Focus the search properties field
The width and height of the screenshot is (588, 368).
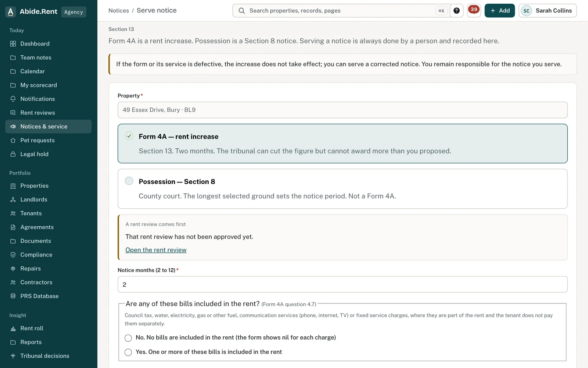click(341, 11)
